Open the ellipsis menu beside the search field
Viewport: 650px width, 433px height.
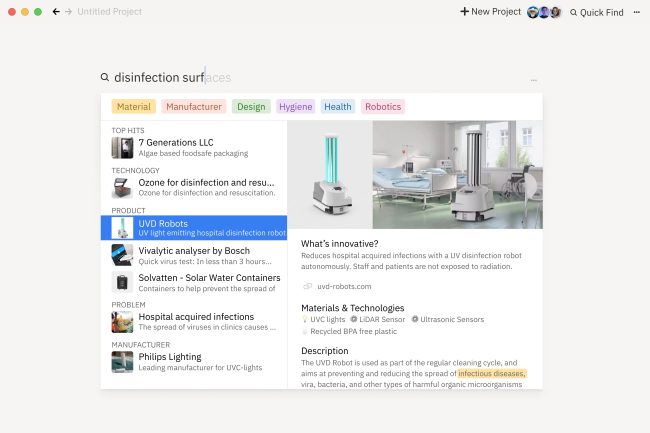coord(534,80)
